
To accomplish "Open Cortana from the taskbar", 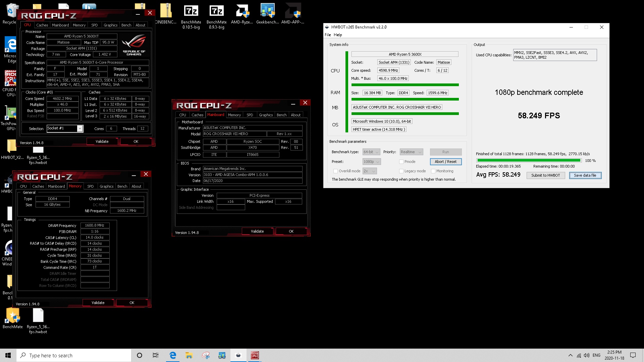I will [140, 355].
